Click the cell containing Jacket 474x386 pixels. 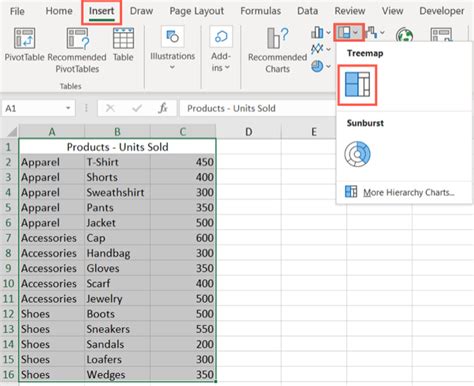[x=117, y=223]
